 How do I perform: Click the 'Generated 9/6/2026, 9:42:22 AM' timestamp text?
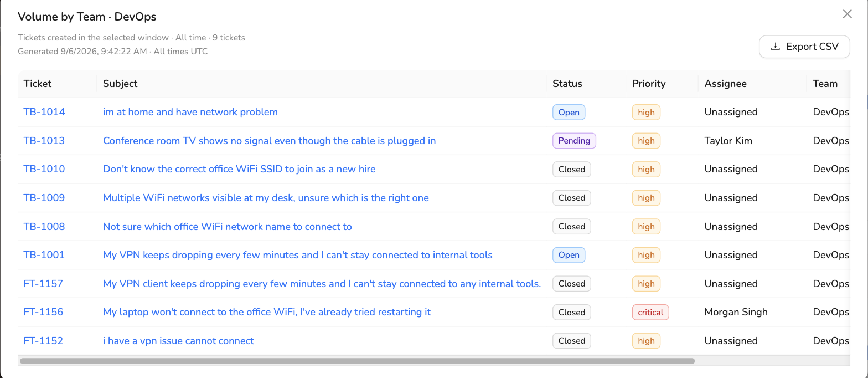tap(82, 52)
